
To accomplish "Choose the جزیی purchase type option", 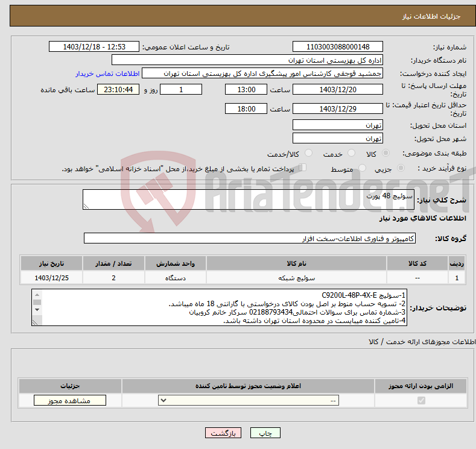I will click(402, 169).
